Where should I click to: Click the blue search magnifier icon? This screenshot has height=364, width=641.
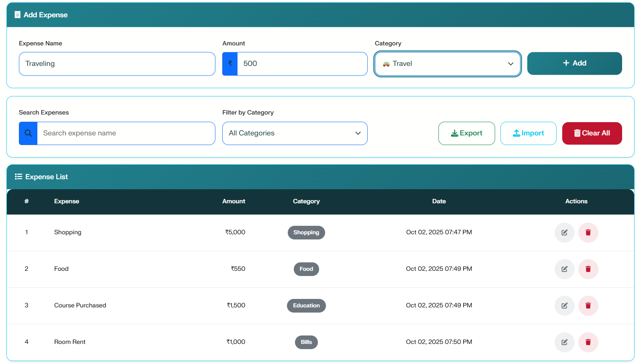click(28, 133)
